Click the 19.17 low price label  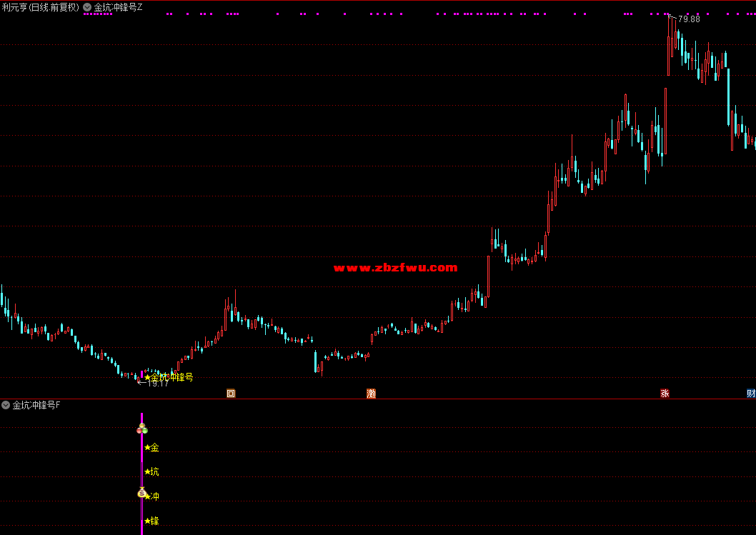coord(157,384)
